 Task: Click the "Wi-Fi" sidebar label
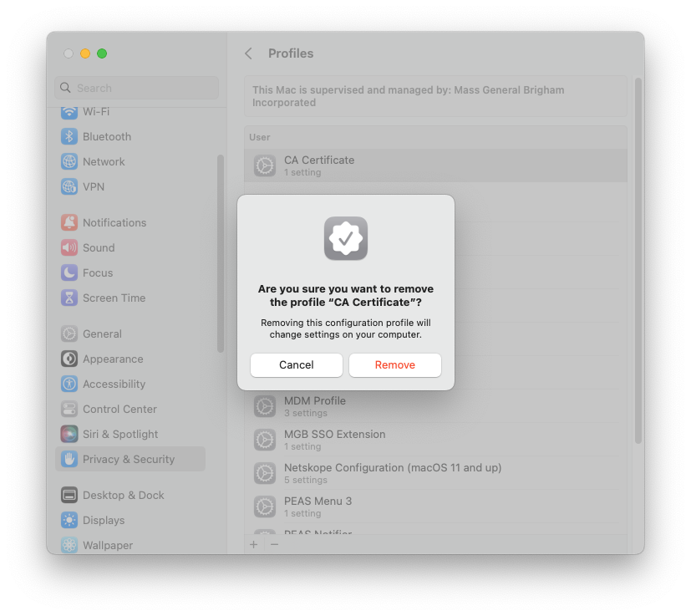96,111
